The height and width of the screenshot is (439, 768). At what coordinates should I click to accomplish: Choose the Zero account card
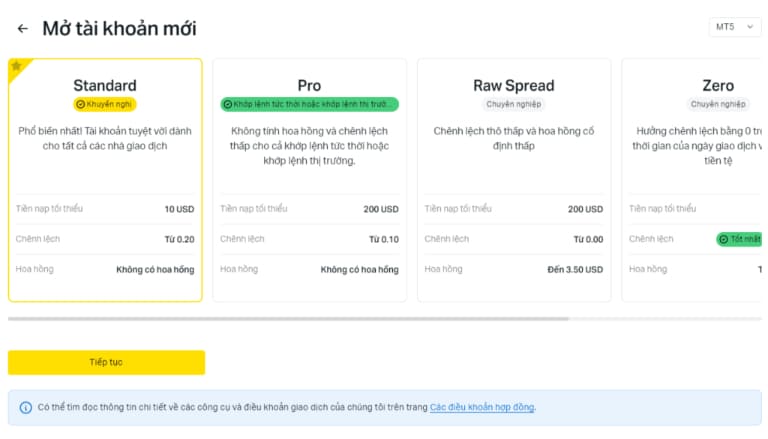(695, 180)
